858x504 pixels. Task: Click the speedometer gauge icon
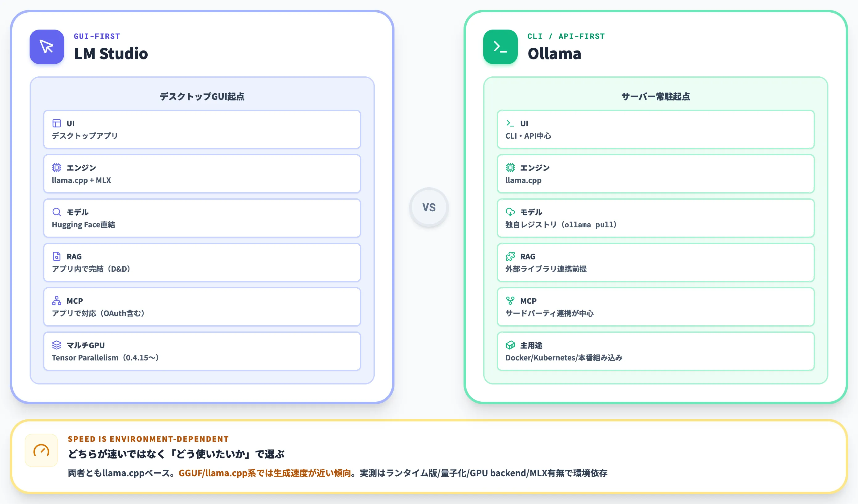tap(41, 450)
